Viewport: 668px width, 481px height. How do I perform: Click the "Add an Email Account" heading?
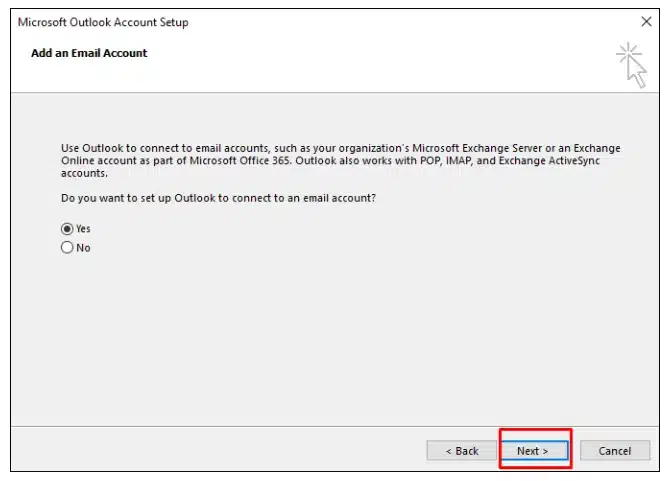89,53
